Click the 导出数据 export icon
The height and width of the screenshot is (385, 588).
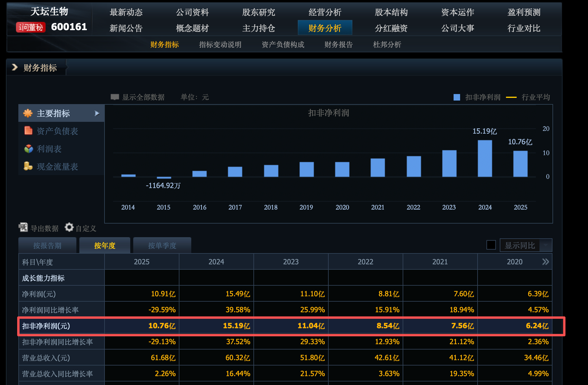point(23,227)
